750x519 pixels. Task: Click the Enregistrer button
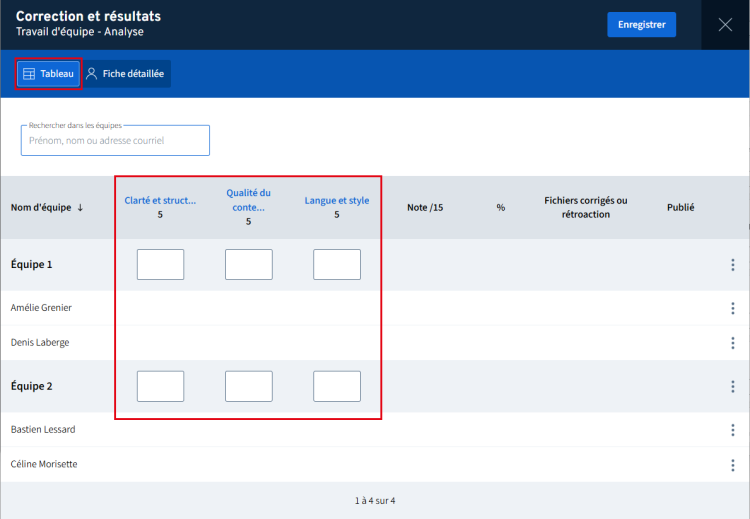[641, 25]
